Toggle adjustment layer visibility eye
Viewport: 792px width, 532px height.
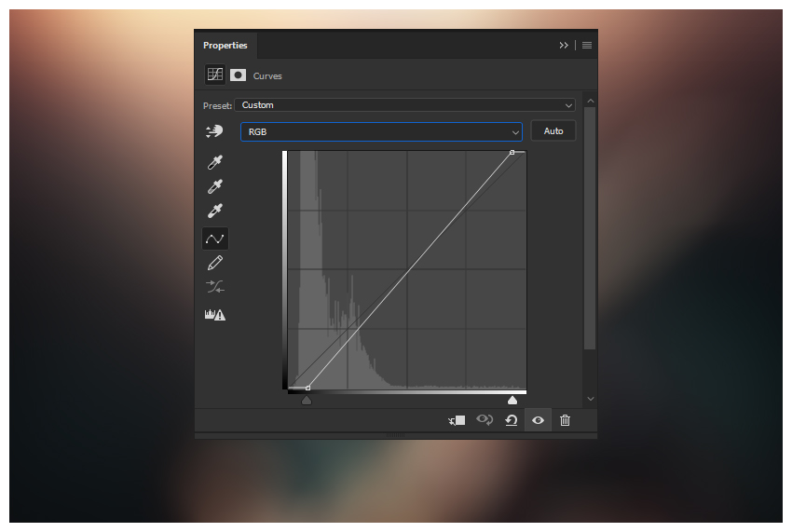point(538,420)
